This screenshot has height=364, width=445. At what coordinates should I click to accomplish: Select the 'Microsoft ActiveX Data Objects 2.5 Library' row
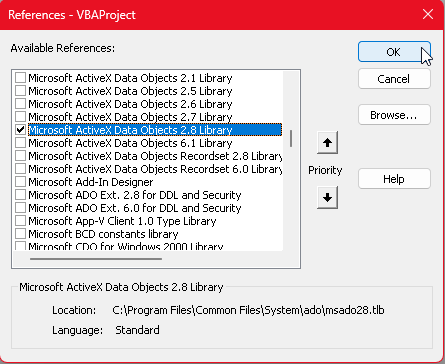click(x=130, y=91)
